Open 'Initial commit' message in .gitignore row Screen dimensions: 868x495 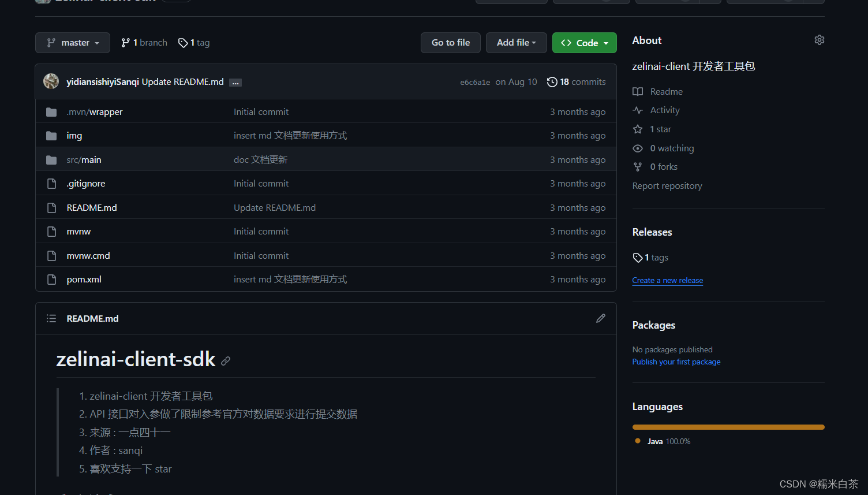point(261,184)
